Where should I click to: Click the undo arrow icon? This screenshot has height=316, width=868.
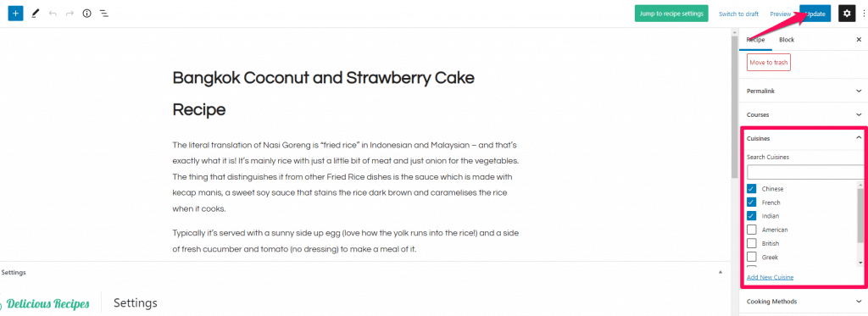pos(53,14)
